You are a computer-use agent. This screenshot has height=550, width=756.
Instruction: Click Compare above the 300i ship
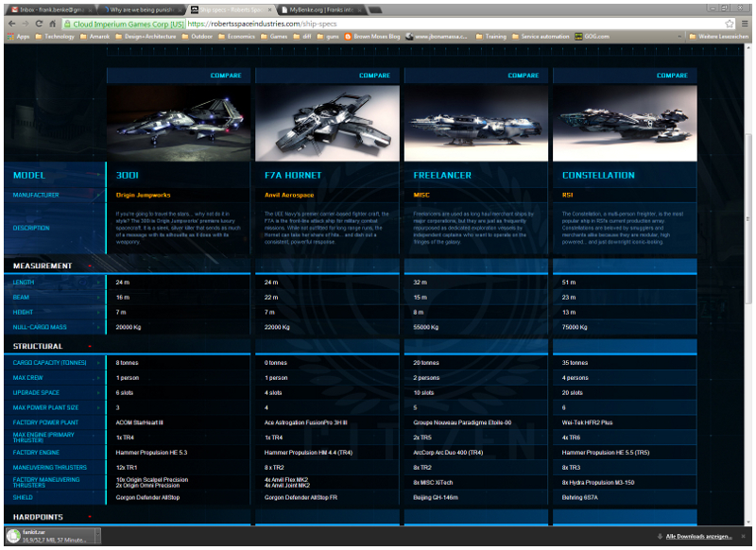(226, 76)
